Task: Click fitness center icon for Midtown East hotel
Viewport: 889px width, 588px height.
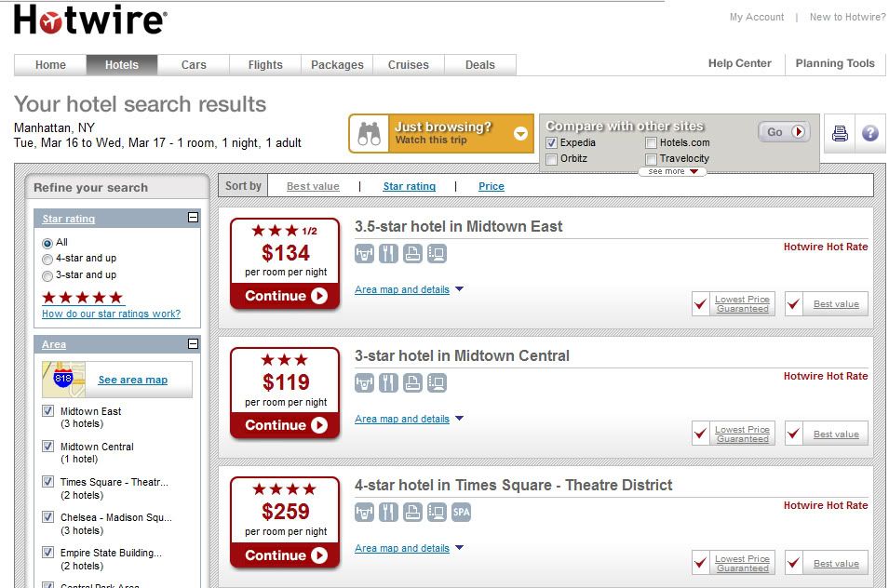Action: (364, 254)
